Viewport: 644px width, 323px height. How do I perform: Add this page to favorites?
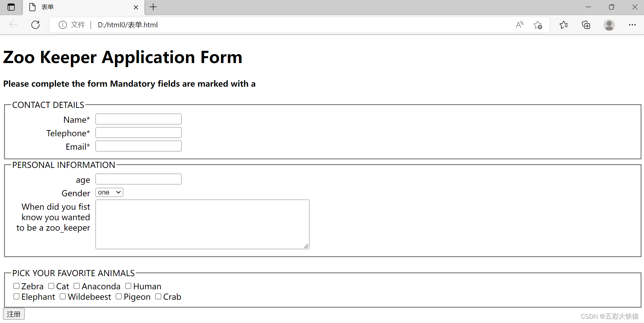(x=538, y=25)
